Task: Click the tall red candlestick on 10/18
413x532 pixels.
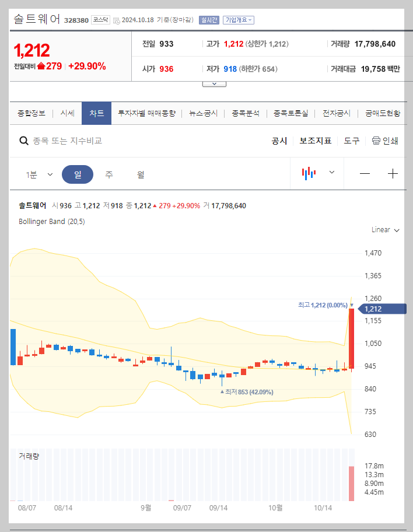Action: [352, 338]
